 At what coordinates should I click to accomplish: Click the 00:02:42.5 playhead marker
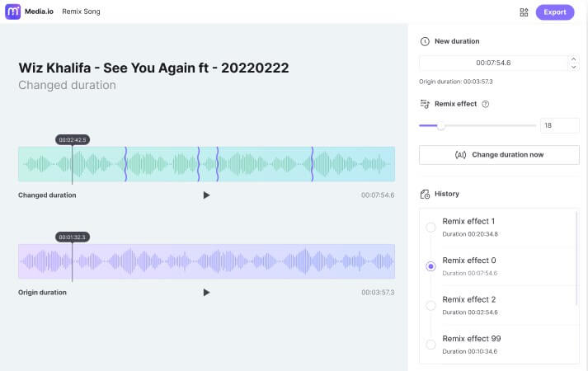click(73, 140)
